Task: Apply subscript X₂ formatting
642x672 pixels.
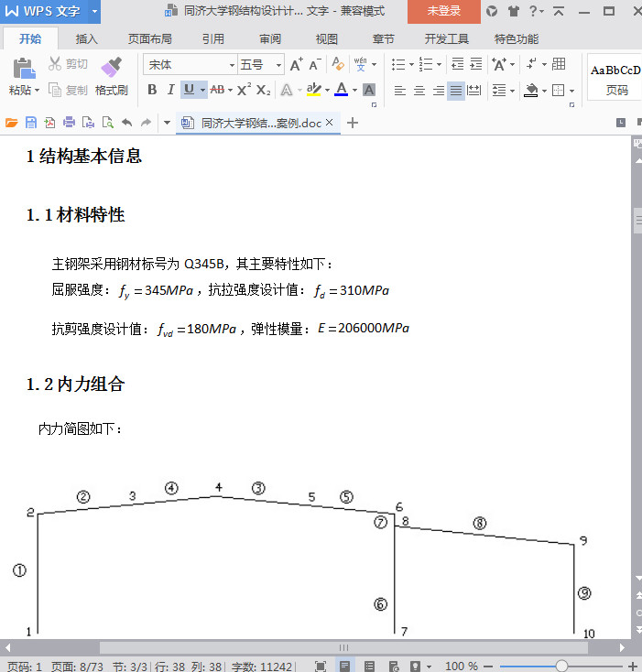Action: (x=263, y=90)
